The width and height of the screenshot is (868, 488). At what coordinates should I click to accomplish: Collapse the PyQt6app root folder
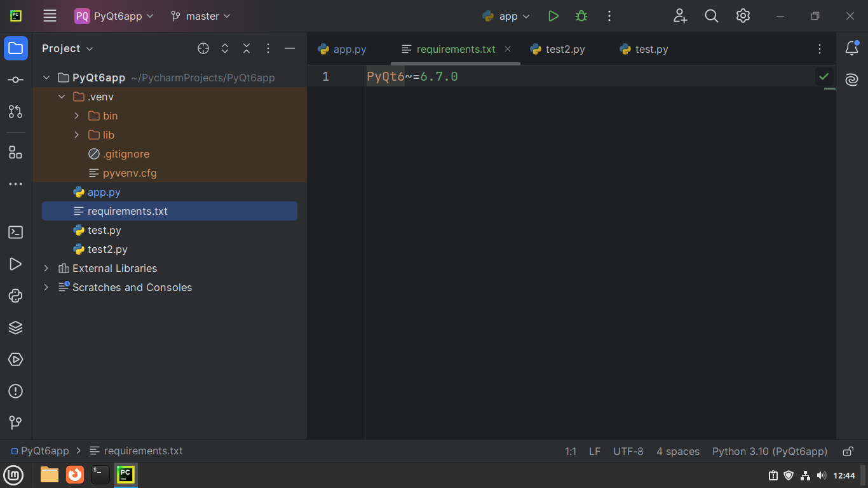[46, 78]
